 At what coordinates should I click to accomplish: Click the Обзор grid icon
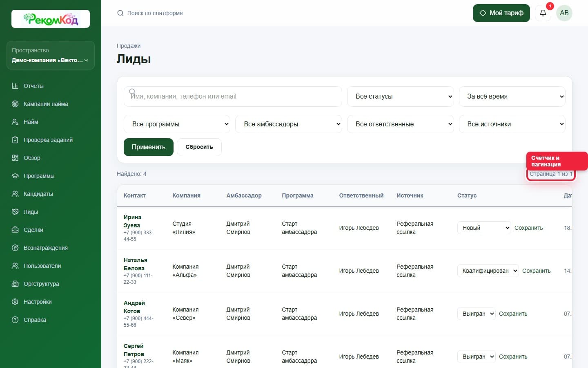[x=15, y=158]
